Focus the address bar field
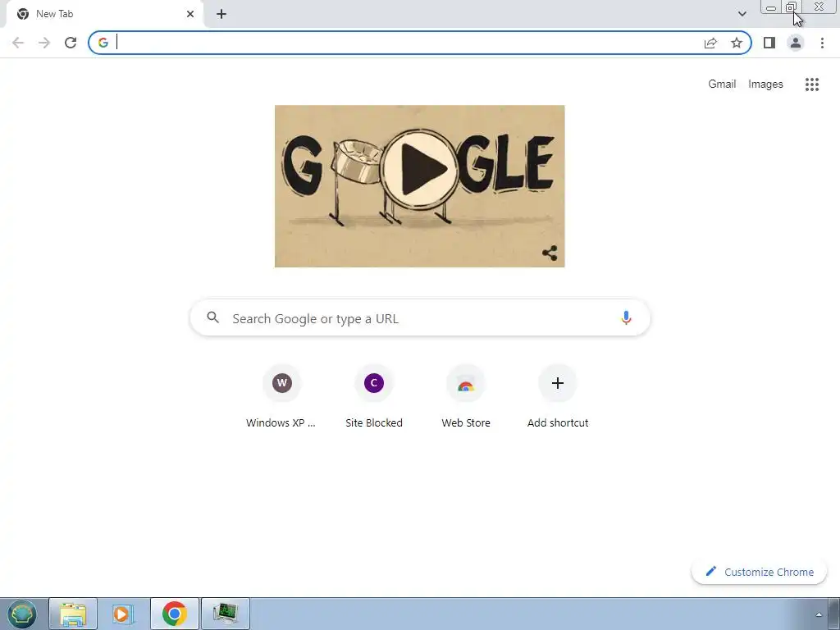Screen dimensions: 840x630 coord(419,43)
